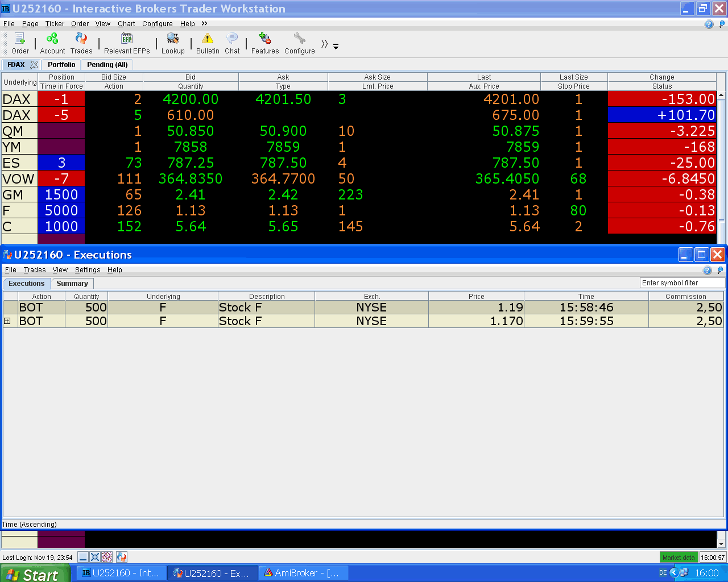Expand hidden toolbar buttons chevron
The height and width of the screenshot is (582, 728).
[324, 44]
